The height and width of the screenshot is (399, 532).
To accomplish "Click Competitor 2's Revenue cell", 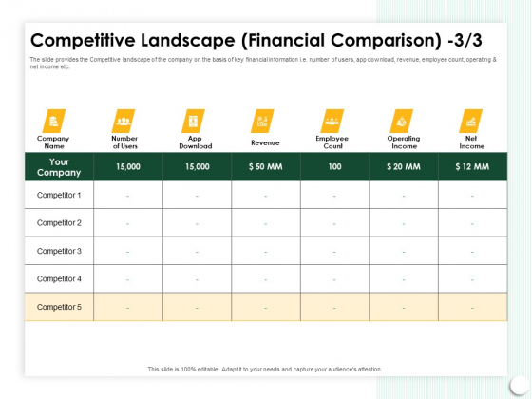I will (x=266, y=223).
